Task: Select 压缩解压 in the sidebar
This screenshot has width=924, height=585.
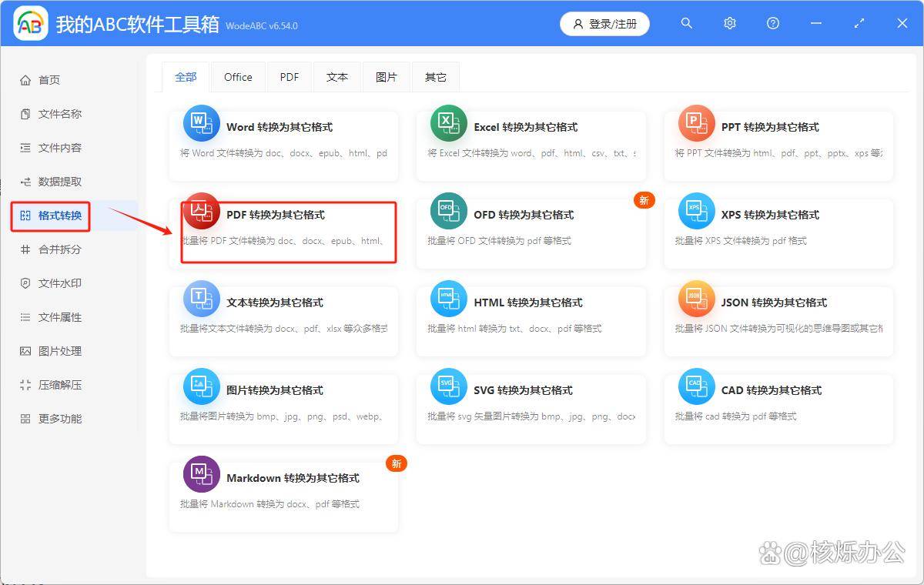Action: (60, 385)
